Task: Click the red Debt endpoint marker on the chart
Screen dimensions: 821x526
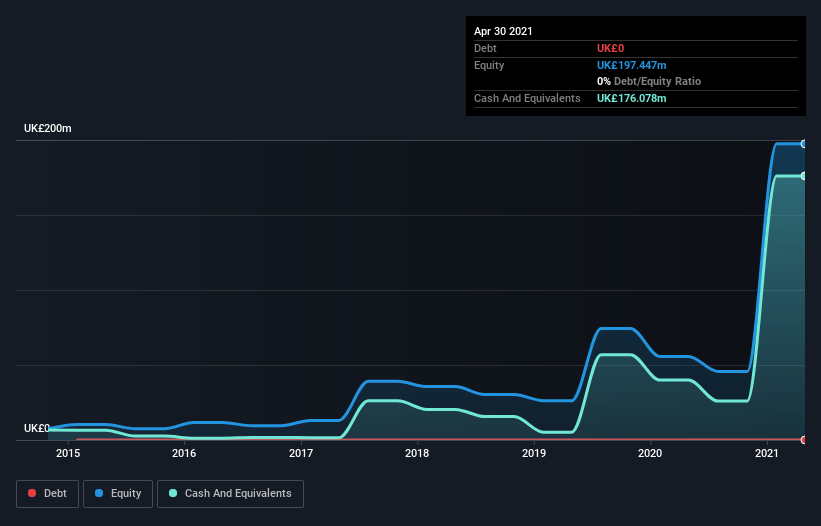Action: pyautogui.click(x=803, y=440)
